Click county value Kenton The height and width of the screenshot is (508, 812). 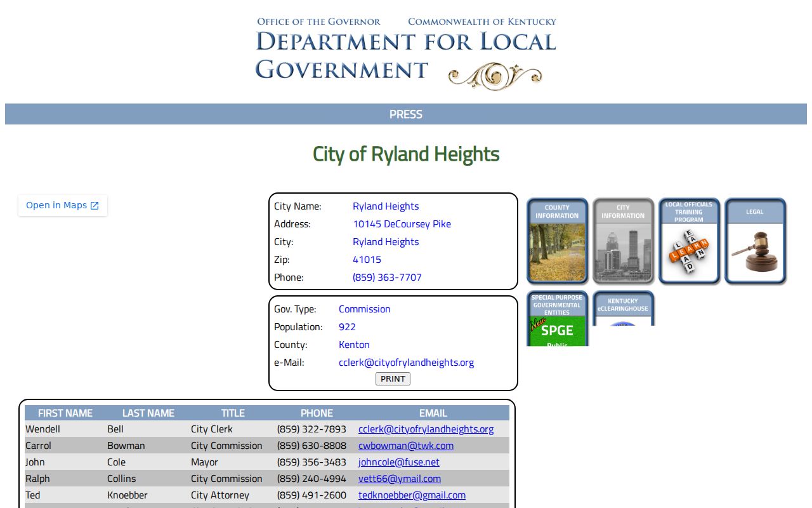pos(354,345)
